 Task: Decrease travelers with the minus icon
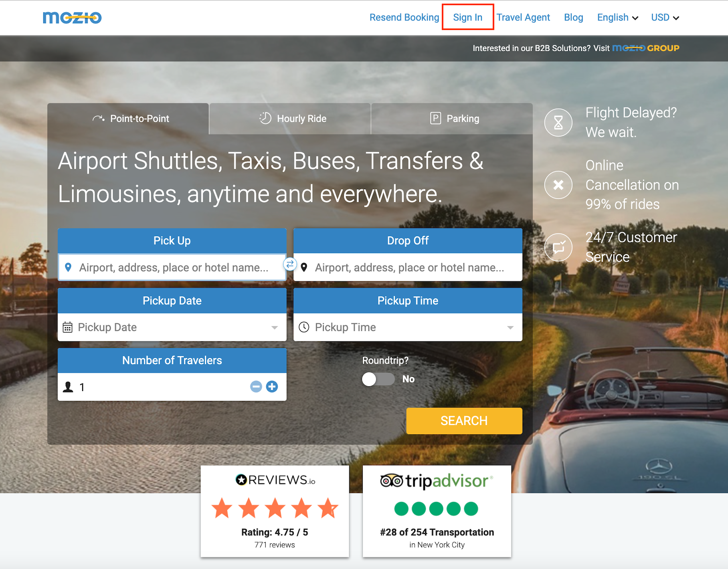[256, 387]
